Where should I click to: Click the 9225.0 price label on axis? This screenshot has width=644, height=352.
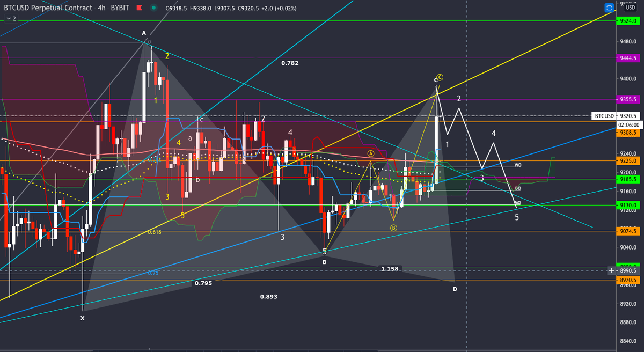[627, 160]
